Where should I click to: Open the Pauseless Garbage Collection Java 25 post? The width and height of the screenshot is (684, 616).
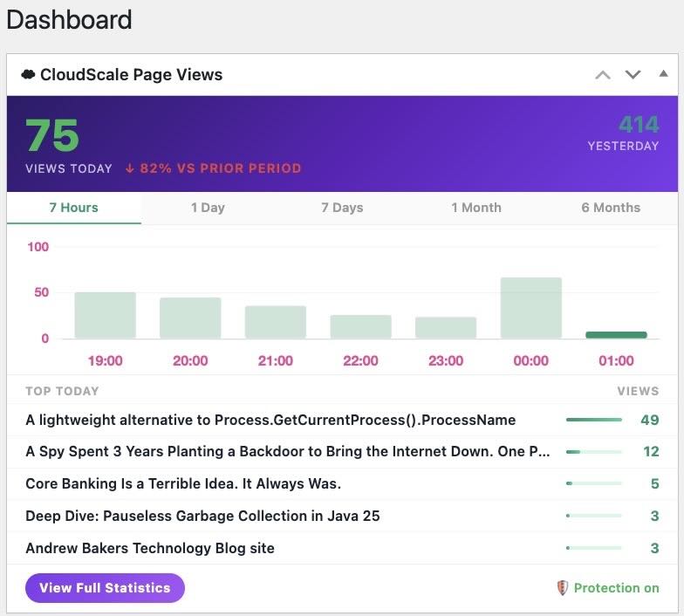click(202, 516)
